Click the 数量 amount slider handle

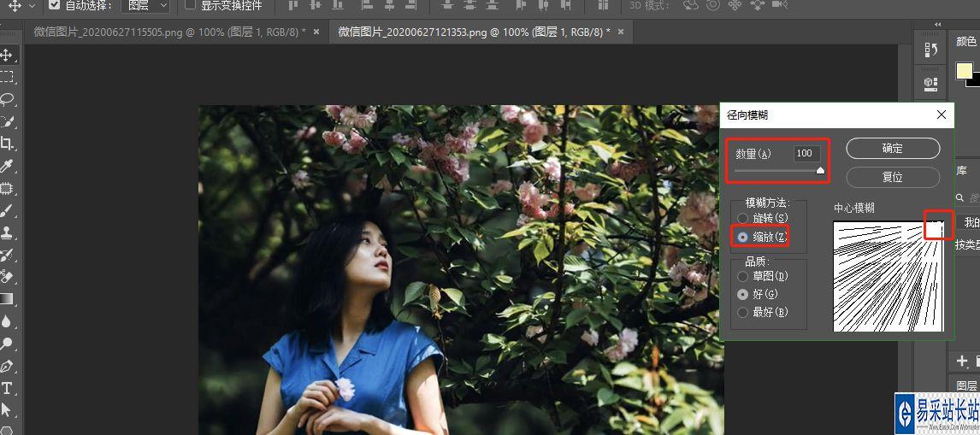coord(820,170)
